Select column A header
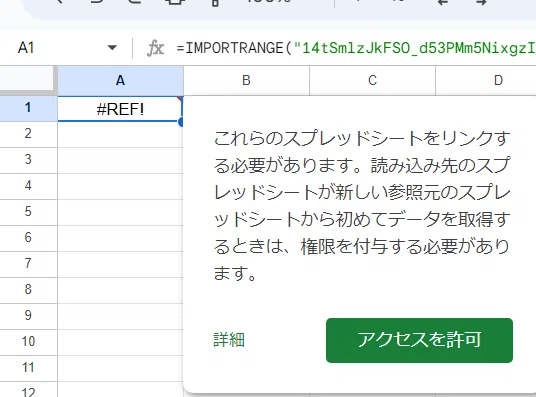Viewport: 536px width, 397px height. pyautogui.click(x=120, y=80)
